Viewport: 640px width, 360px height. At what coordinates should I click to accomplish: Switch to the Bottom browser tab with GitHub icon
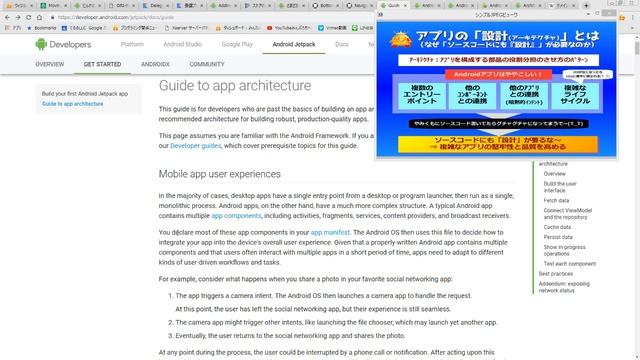coord(326,6)
